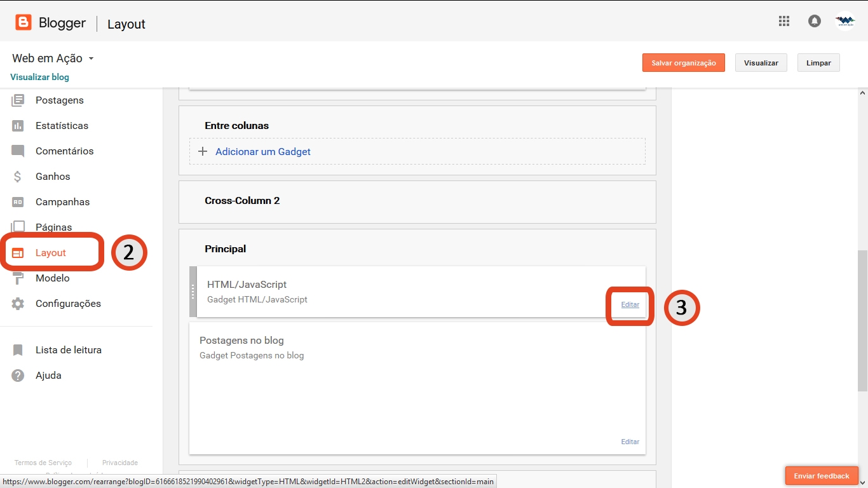Viewport: 868px width, 488px height.
Task: Open Termos de Serviço link
Action: tap(43, 463)
